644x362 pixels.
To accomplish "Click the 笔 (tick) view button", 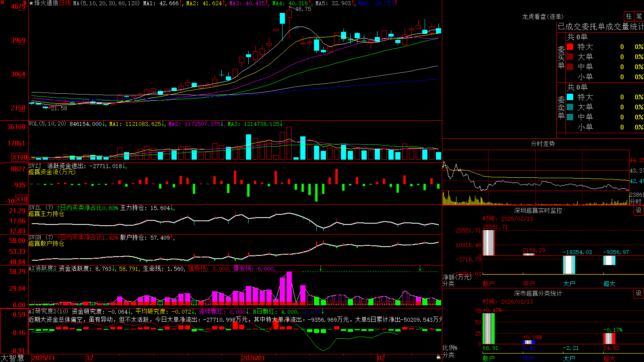I will click(x=639, y=16).
